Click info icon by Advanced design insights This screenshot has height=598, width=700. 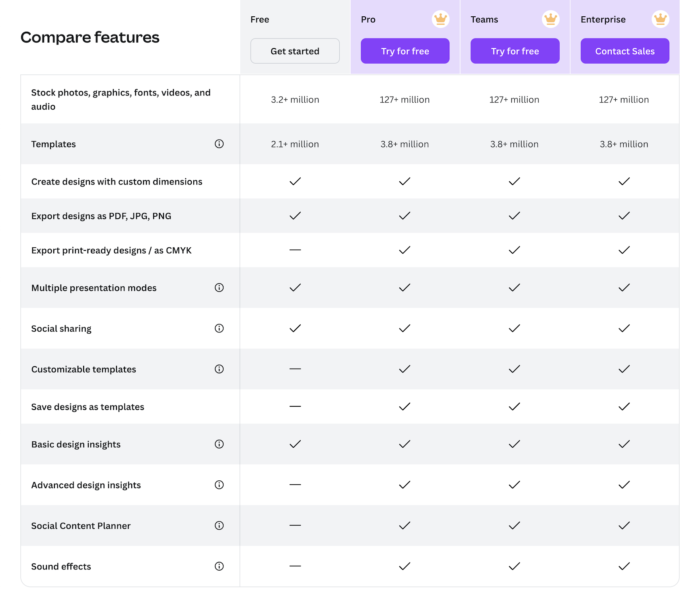pyautogui.click(x=219, y=485)
